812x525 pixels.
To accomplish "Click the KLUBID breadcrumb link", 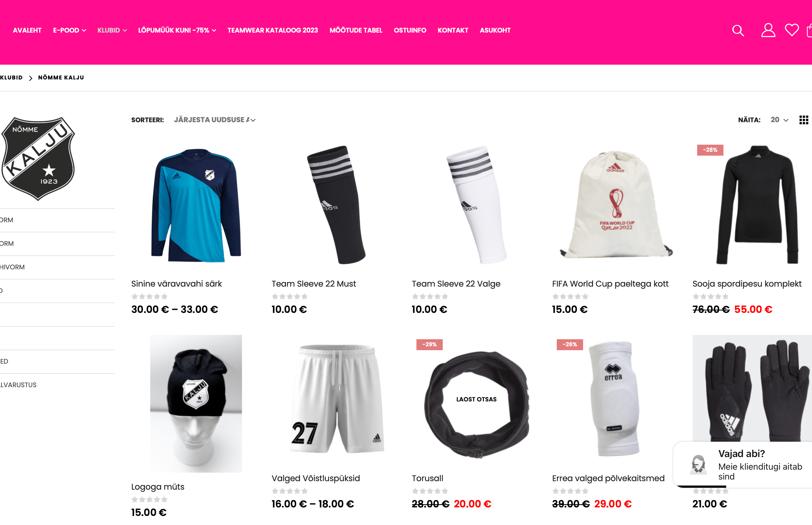I will [11, 77].
